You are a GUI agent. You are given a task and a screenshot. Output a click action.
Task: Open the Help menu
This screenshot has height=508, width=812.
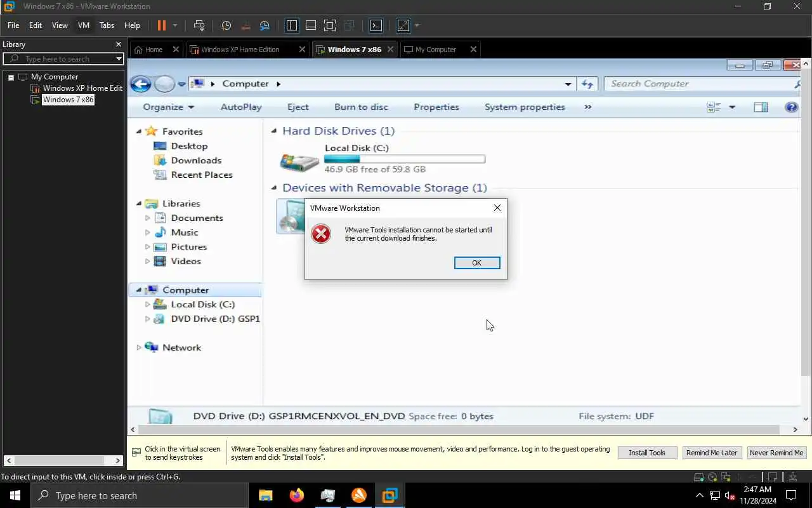(x=132, y=25)
